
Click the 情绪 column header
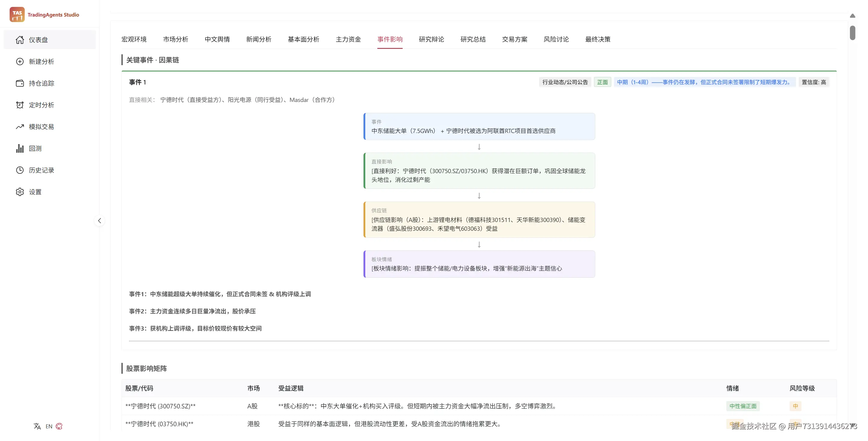(732, 388)
